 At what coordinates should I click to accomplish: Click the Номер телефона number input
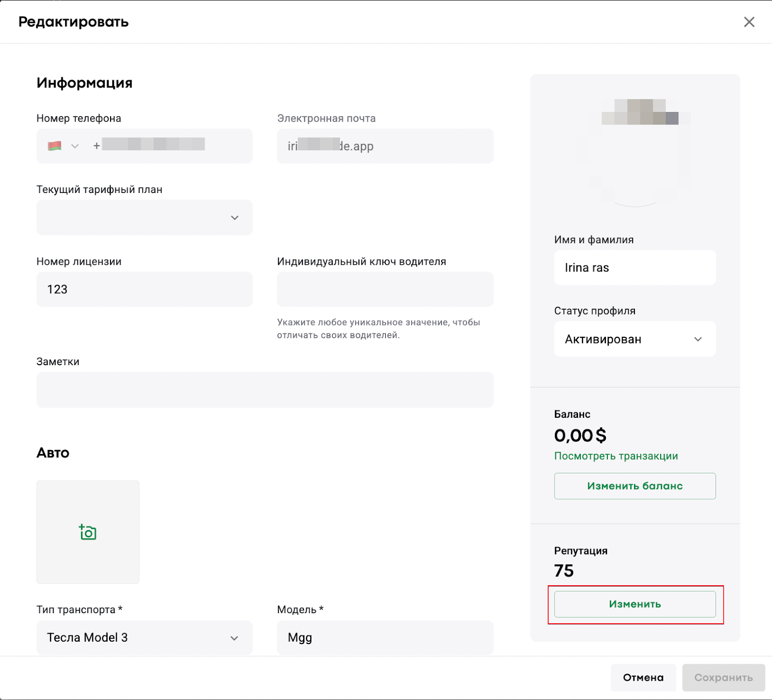point(169,146)
